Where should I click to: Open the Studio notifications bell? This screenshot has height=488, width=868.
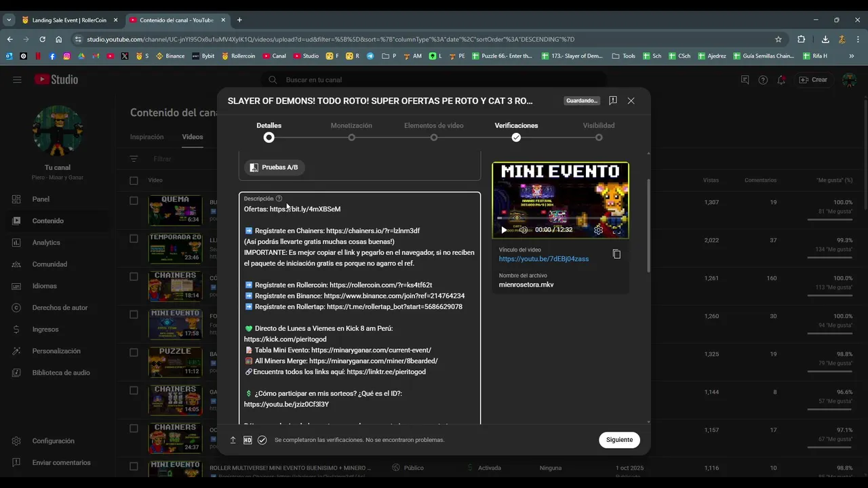781,79
